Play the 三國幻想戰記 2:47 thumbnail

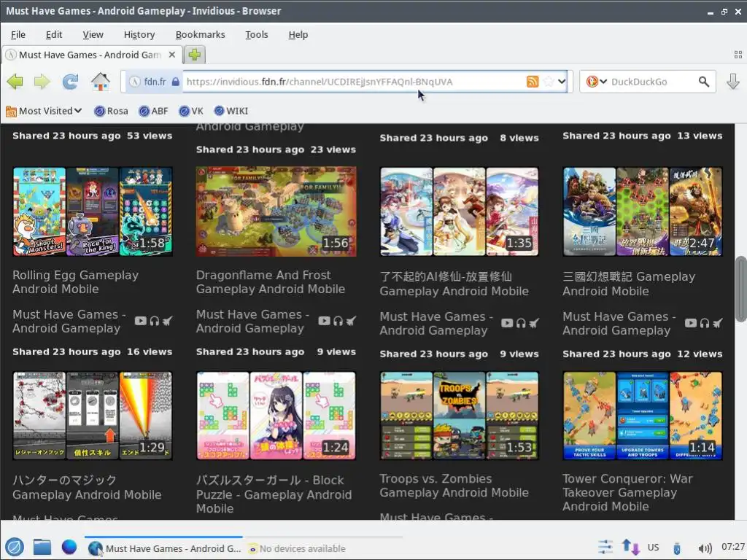point(643,211)
